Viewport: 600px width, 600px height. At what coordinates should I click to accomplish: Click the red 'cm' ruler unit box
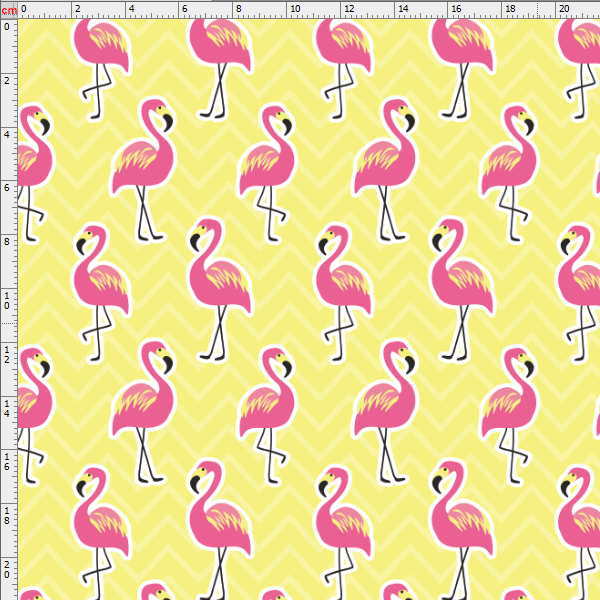[9, 10]
